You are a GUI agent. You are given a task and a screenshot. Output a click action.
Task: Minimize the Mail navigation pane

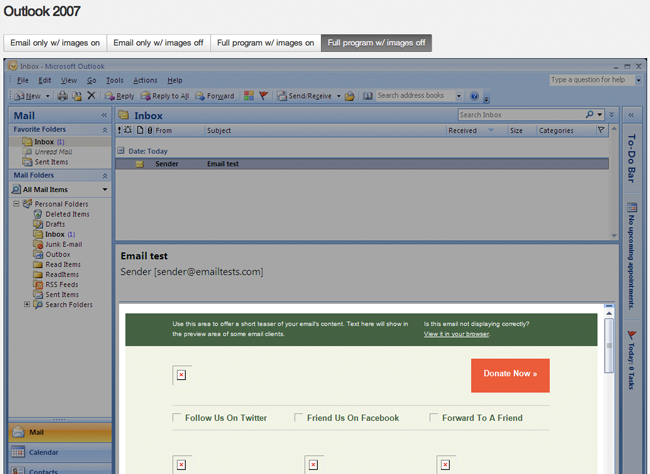click(104, 115)
